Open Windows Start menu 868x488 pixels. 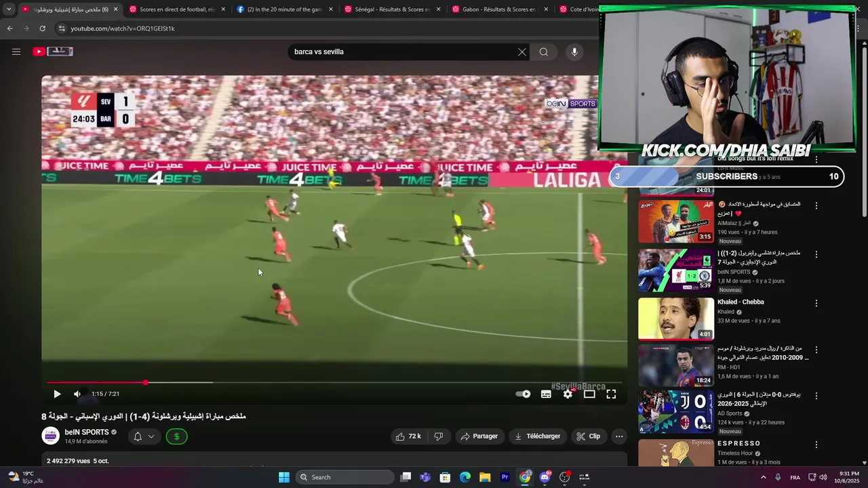(284, 477)
